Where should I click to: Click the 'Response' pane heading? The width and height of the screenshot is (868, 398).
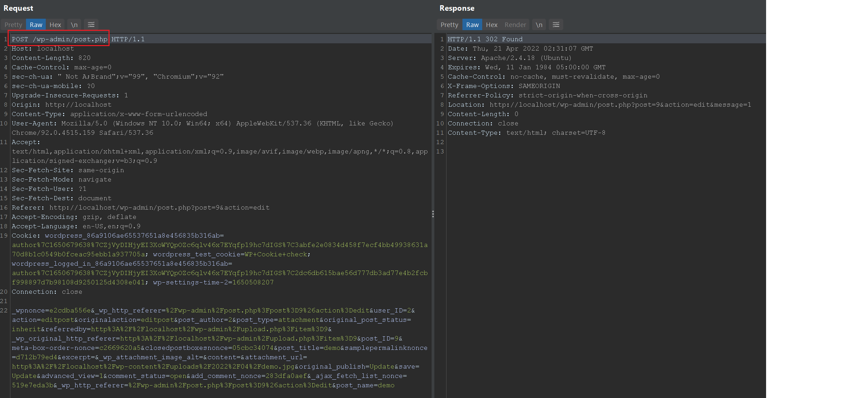(457, 8)
